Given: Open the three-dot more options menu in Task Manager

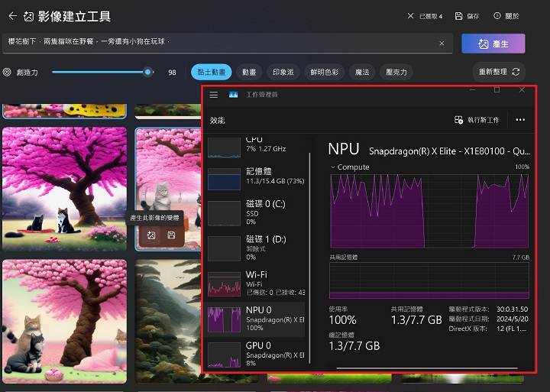Looking at the screenshot, I should coord(520,120).
